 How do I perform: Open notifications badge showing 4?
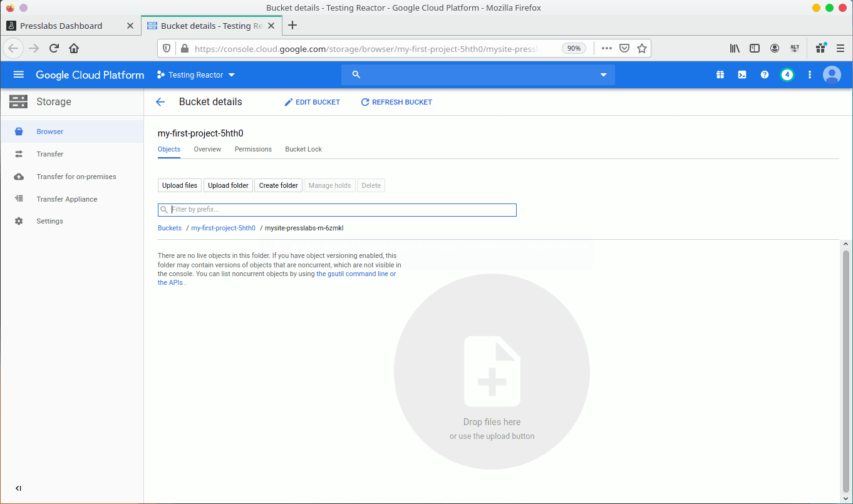click(787, 75)
